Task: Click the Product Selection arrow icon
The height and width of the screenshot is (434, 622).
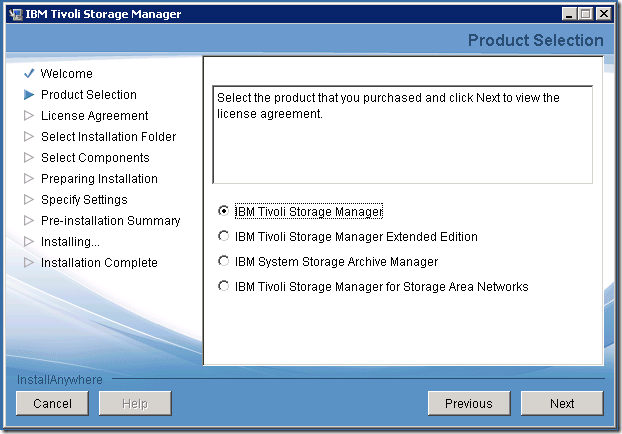Action: (29, 95)
